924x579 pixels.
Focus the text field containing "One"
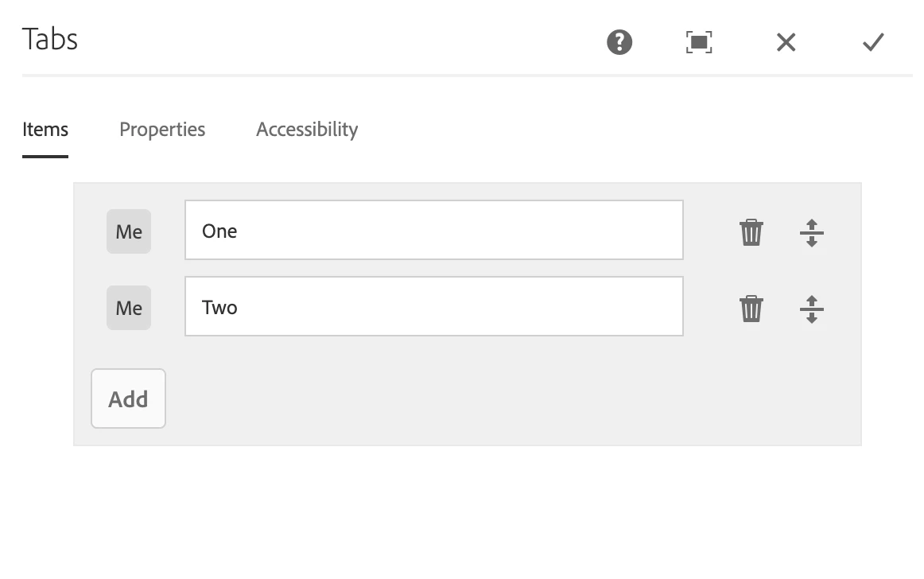coord(434,230)
